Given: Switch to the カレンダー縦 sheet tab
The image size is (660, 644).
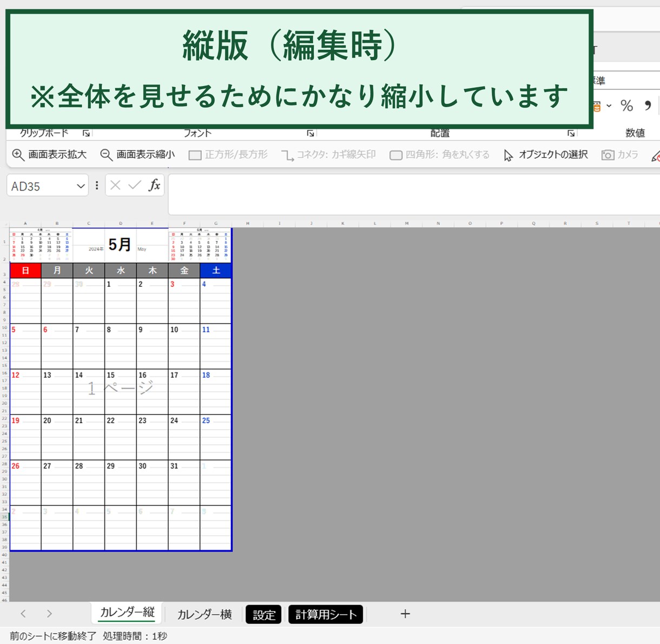Looking at the screenshot, I should click(x=127, y=613).
